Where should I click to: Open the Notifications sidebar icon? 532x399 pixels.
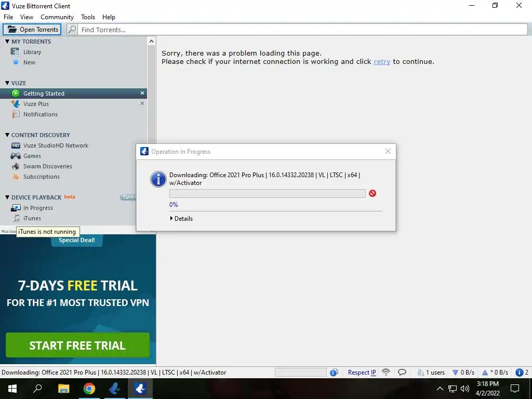tap(16, 114)
